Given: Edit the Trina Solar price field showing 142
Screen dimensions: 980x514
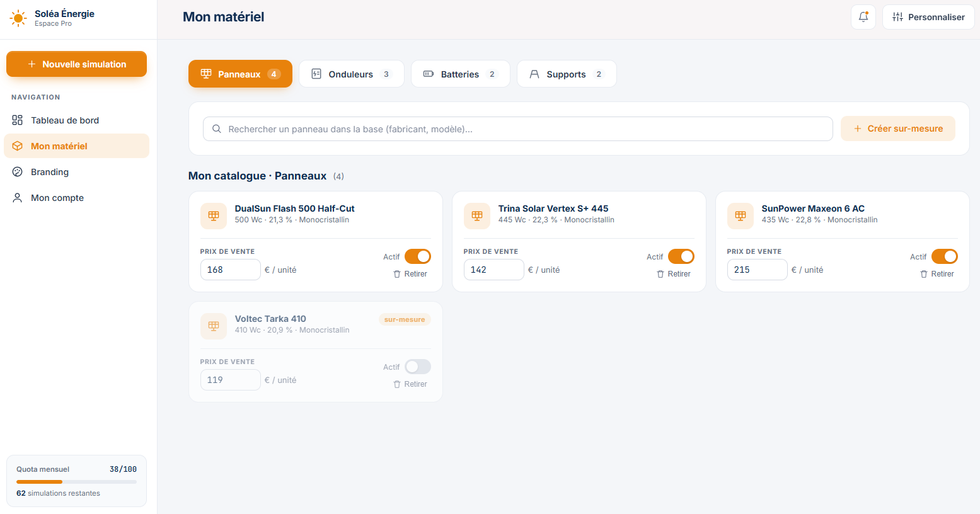Looking at the screenshot, I should (x=494, y=270).
